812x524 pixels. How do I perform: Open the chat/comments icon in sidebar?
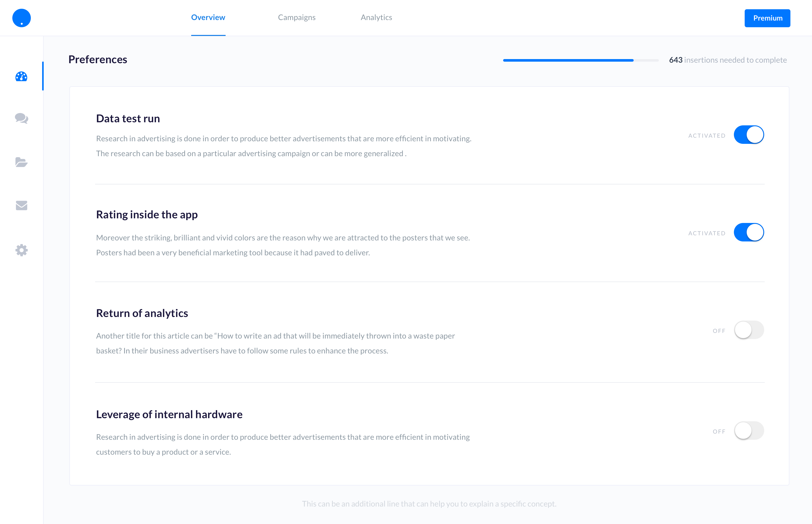click(x=21, y=118)
